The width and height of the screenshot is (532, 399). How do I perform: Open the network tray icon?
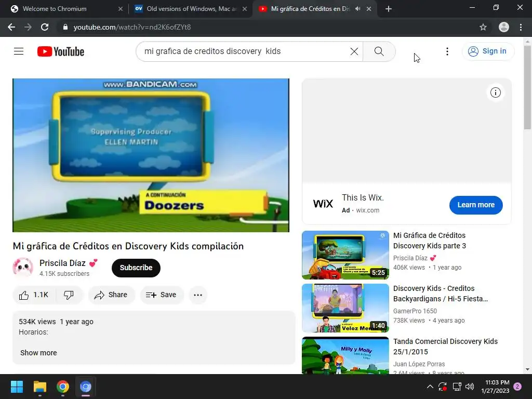point(457,387)
